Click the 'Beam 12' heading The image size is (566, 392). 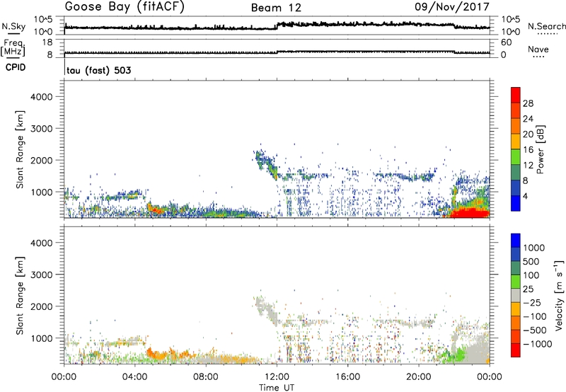[x=276, y=8]
